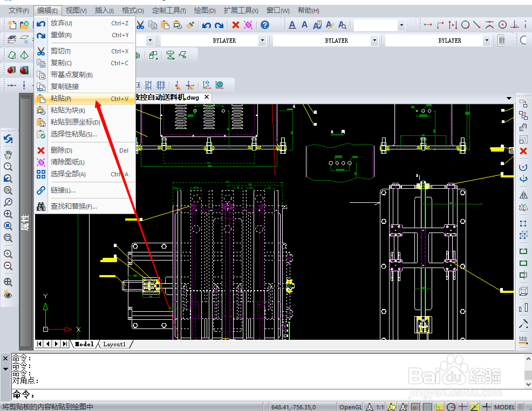The image size is (532, 411).
Task: Click the Edit text A pencil icon
Action: coord(330,25)
